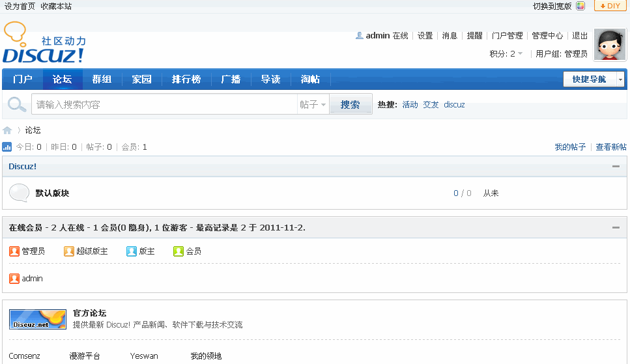The width and height of the screenshot is (630, 364).
Task: Open the Discuz! category title link
Action: [x=23, y=166]
